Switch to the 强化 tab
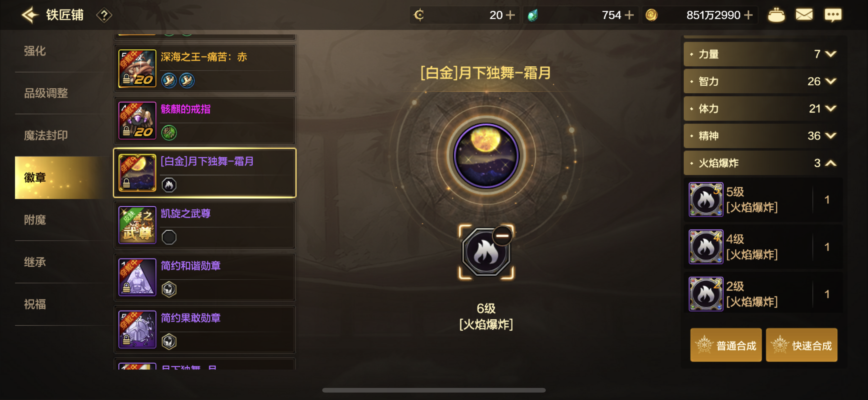 pos(35,51)
